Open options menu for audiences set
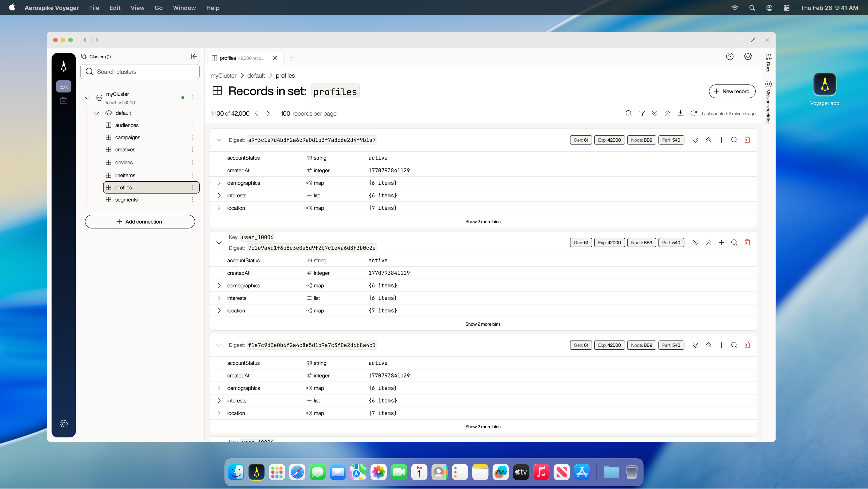 click(x=193, y=125)
